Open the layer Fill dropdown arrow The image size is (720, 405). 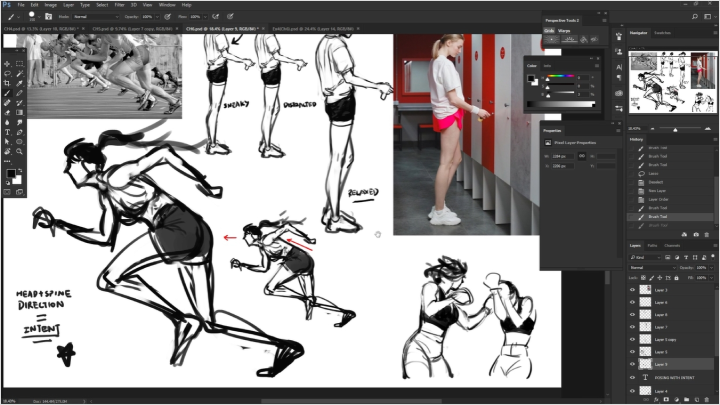[x=711, y=278]
